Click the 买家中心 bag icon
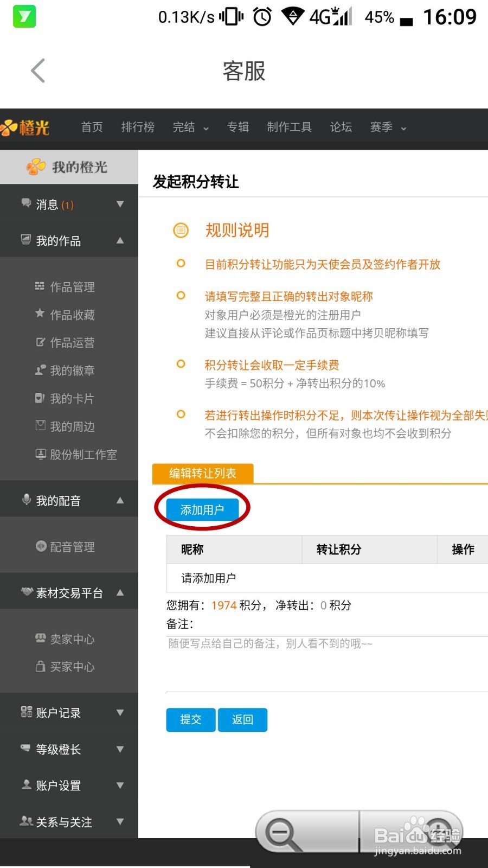 pos(41,666)
